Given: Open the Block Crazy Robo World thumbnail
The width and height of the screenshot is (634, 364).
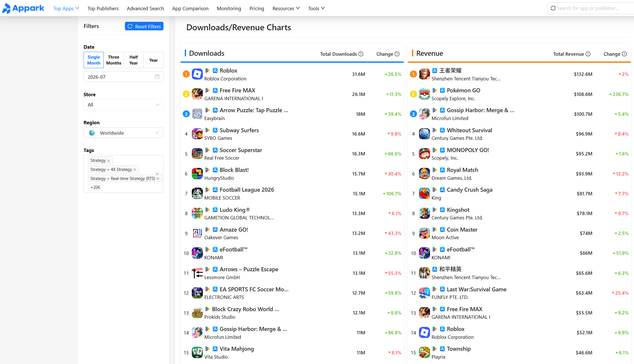Looking at the screenshot, I should pos(197,313).
